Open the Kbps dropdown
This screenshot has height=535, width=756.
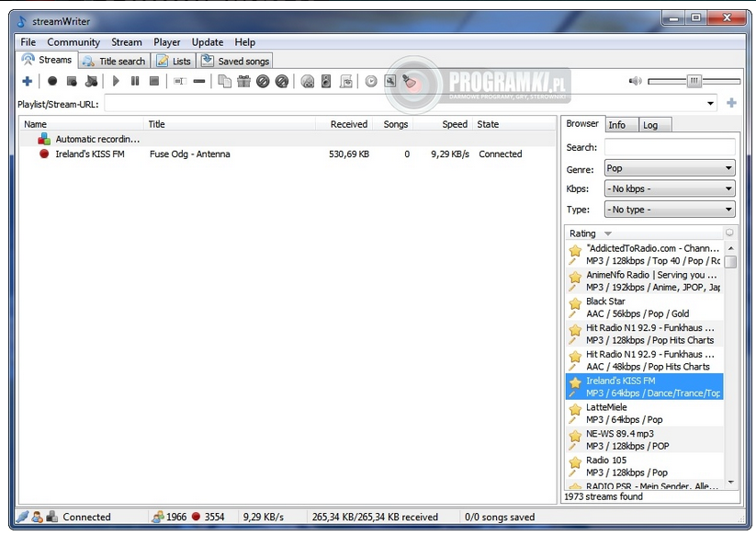(x=670, y=188)
